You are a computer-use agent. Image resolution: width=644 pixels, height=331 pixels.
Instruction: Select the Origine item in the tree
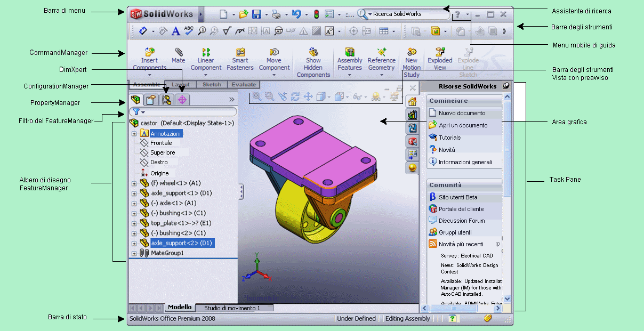click(159, 173)
